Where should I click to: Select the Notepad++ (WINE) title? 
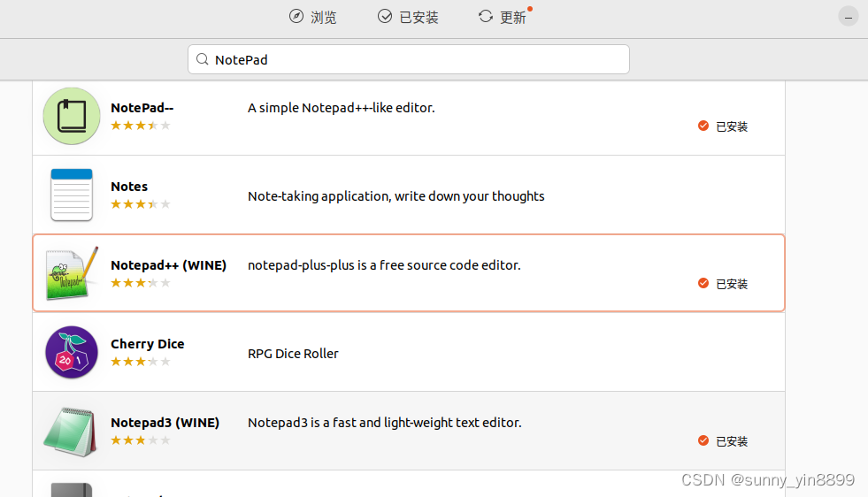tap(169, 265)
